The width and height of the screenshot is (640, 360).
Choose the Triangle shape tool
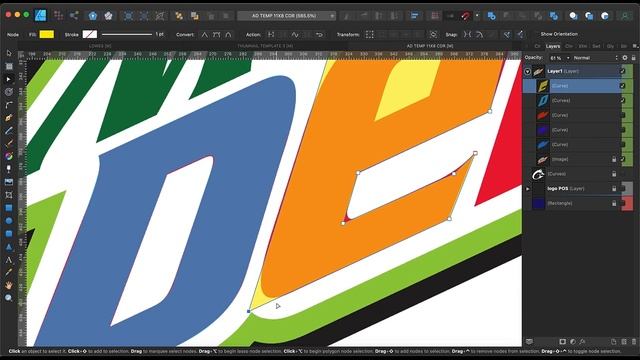pyautogui.click(x=9, y=247)
